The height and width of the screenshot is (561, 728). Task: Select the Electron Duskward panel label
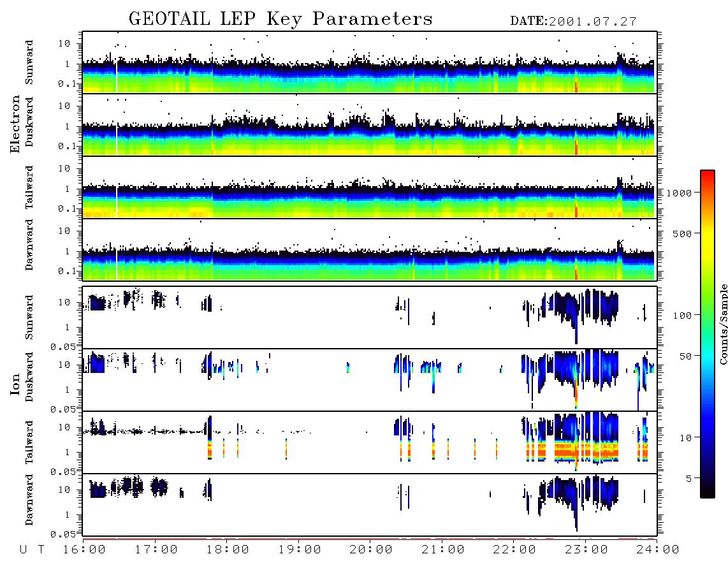[x=29, y=122]
